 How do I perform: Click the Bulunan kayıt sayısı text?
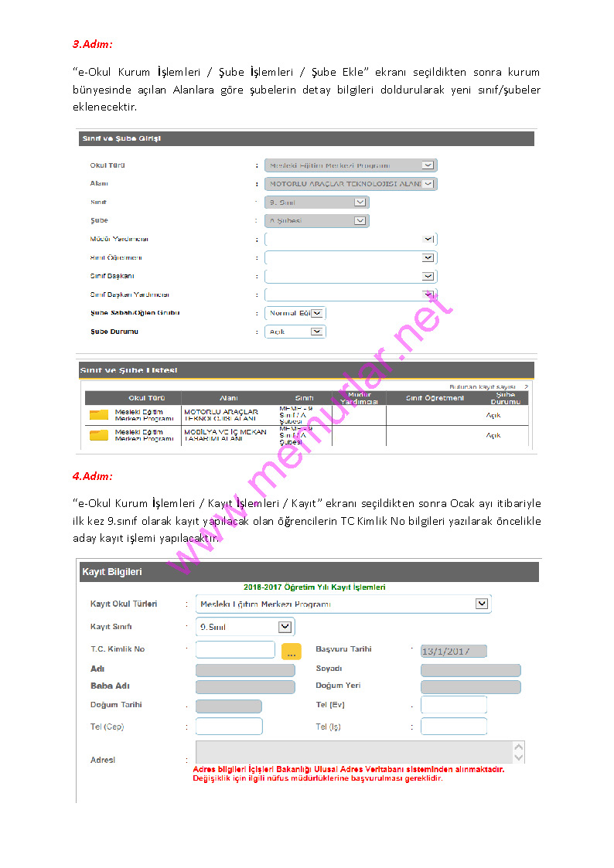483,387
